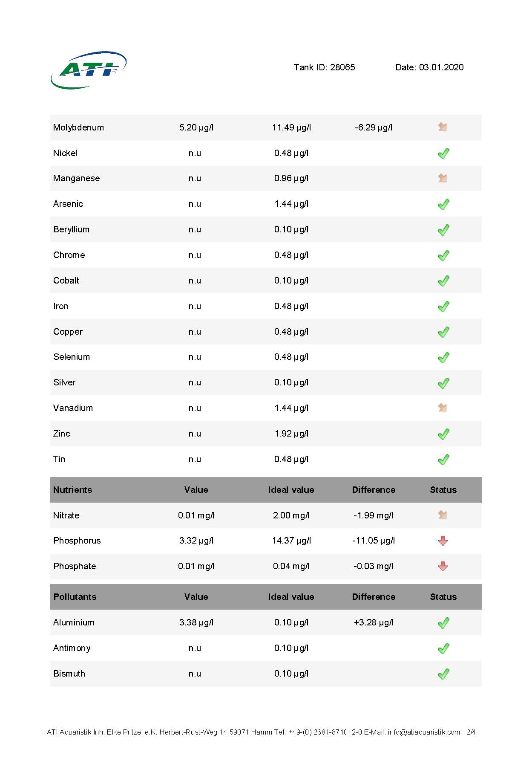Click the Date: 03.01.2020 text
The image size is (532, 758).
[429, 67]
